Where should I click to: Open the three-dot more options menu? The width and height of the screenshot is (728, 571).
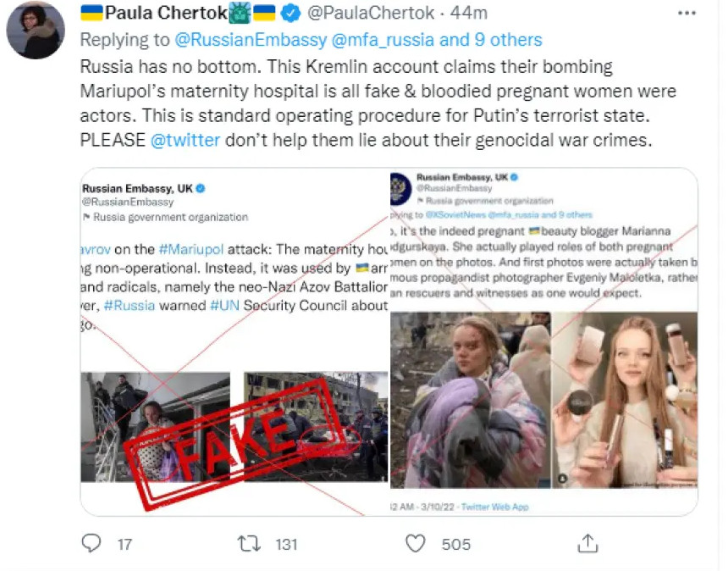tap(687, 13)
